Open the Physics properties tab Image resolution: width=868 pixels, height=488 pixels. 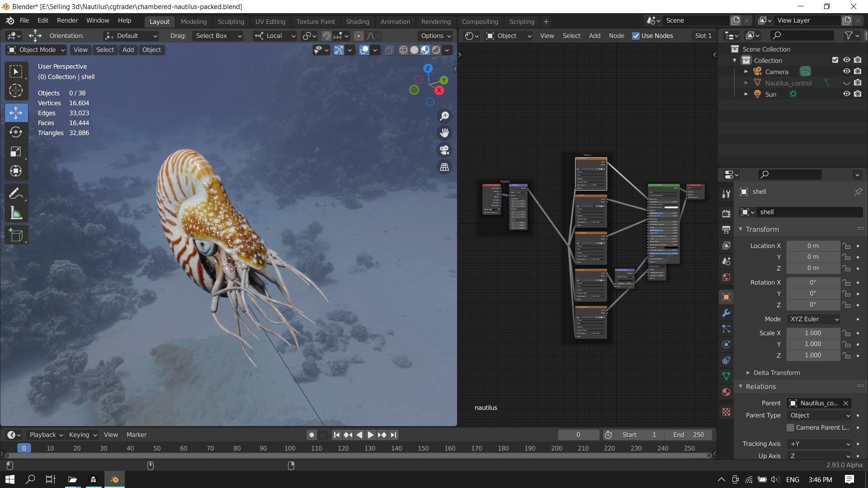726,344
